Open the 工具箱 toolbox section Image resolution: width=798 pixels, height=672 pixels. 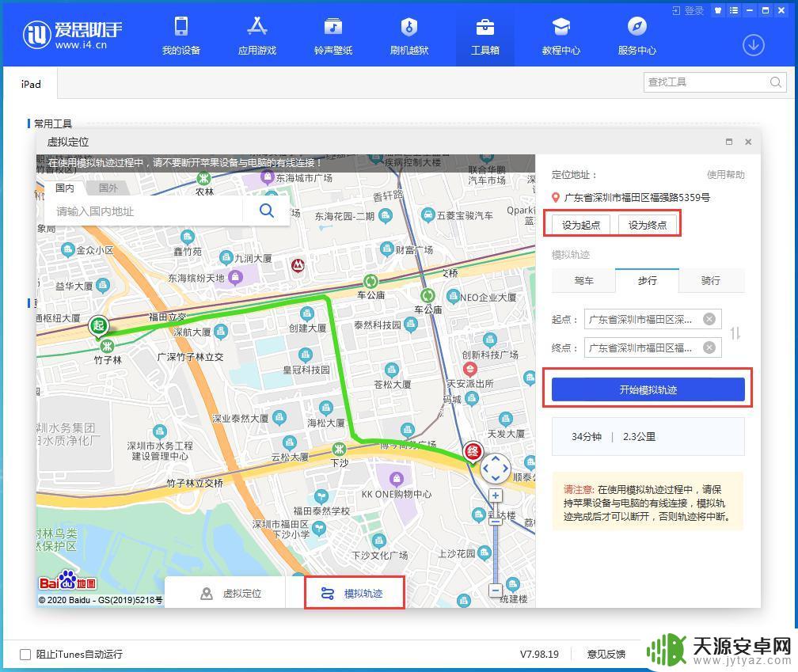click(485, 35)
